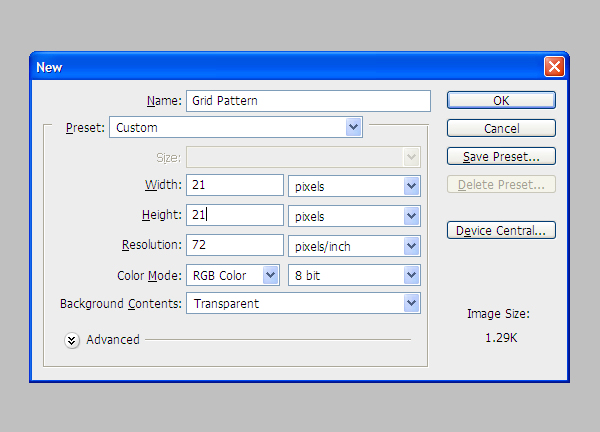The height and width of the screenshot is (432, 600).
Task: Open the Background Contents dropdown
Action: coord(303,303)
